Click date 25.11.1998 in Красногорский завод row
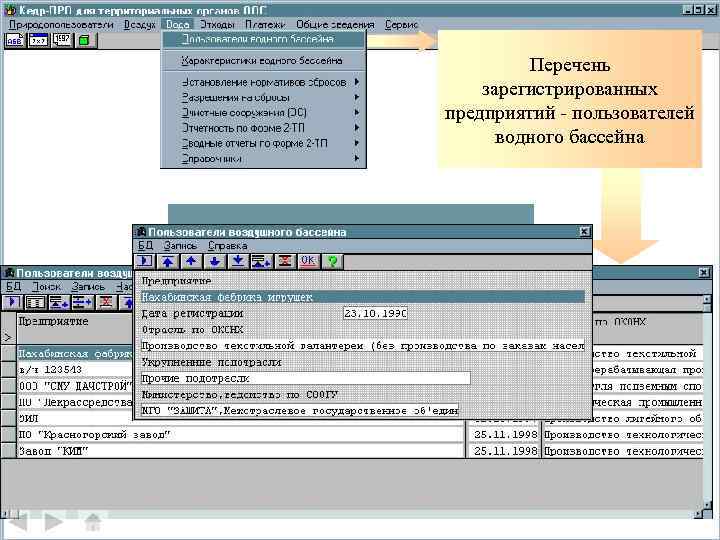 pos(505,434)
